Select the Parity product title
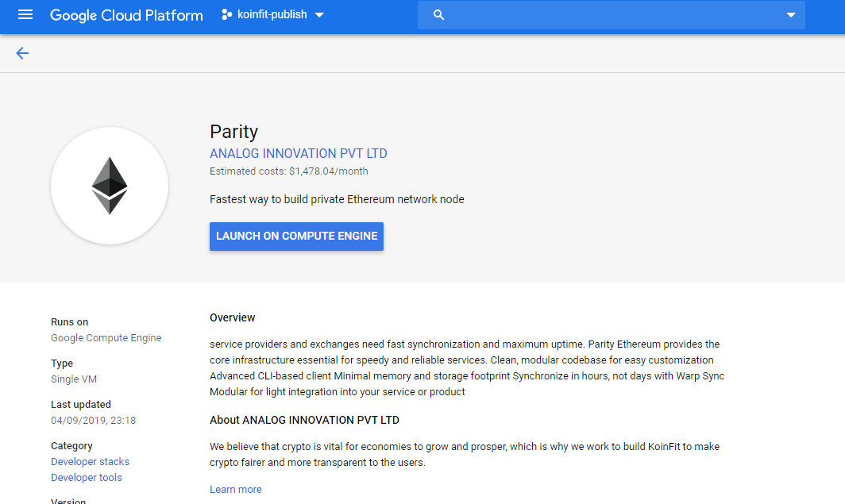The width and height of the screenshot is (845, 504). 233,132
